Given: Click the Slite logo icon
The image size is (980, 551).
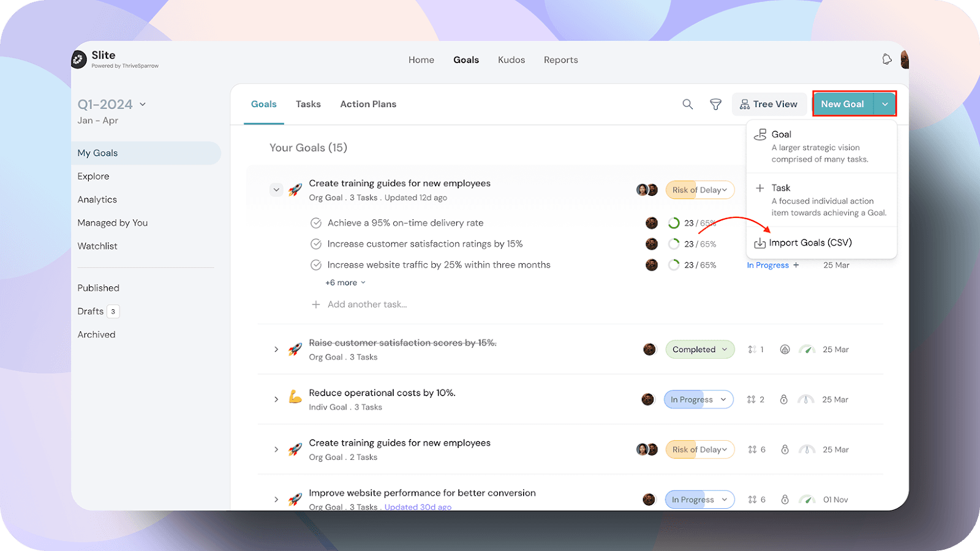Looking at the screenshot, I should point(79,59).
